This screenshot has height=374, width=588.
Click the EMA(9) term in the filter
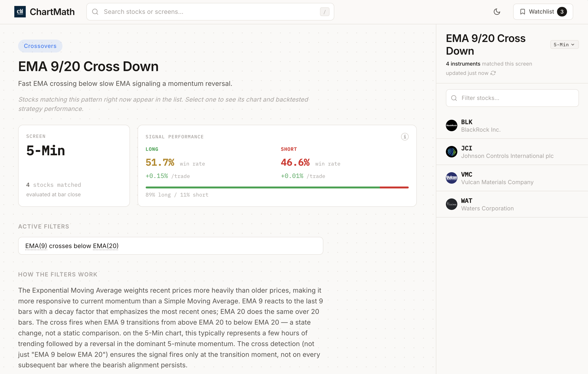[36, 246]
